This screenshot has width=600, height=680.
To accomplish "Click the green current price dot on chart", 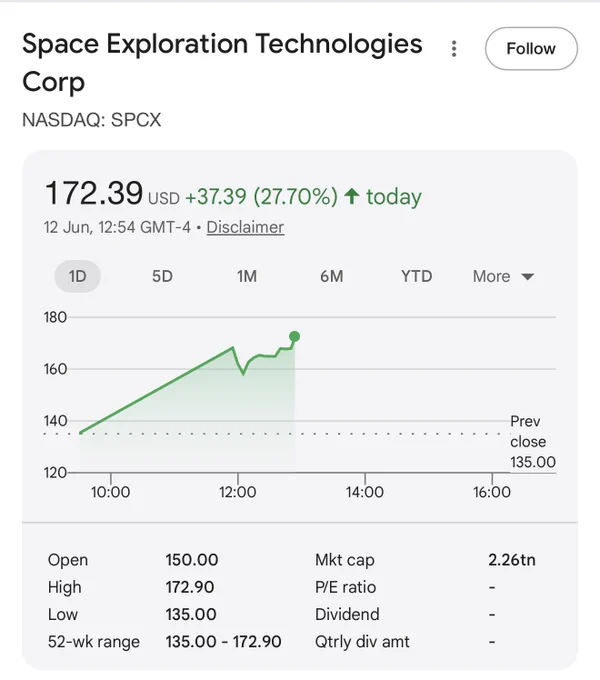I will click(x=294, y=337).
